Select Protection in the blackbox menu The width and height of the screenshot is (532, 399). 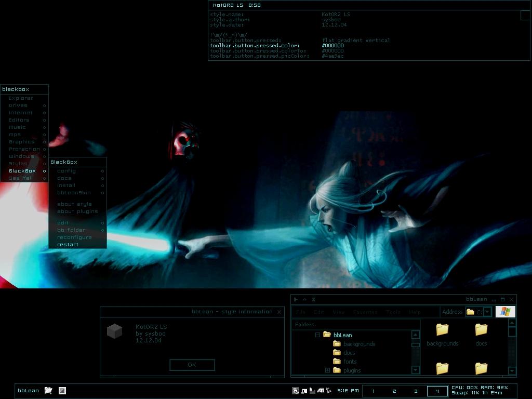pos(24,149)
